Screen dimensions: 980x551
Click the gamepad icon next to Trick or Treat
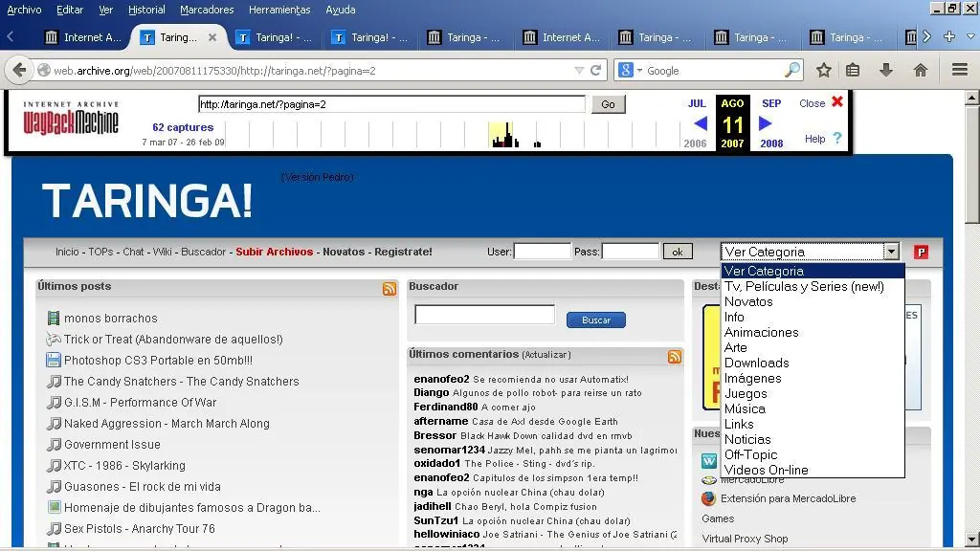[53, 339]
